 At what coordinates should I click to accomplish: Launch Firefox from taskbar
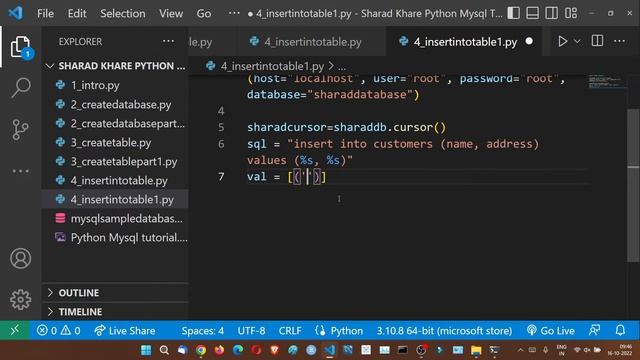tap(219, 350)
